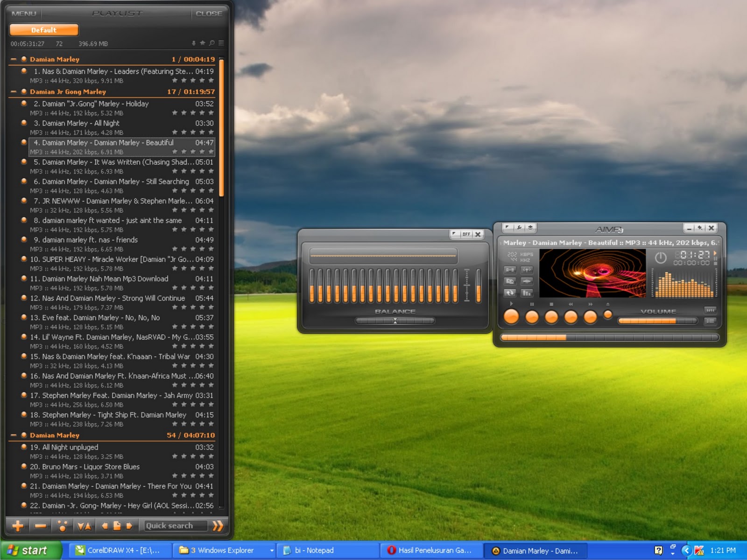Toggle the playlist window from AIMP player
Viewport: 747px width, 560px height.
click(x=711, y=321)
